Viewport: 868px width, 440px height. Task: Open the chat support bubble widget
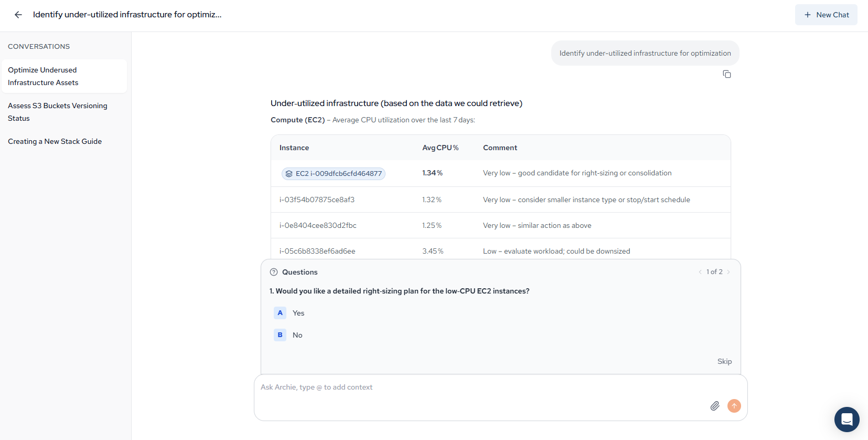[x=846, y=419]
